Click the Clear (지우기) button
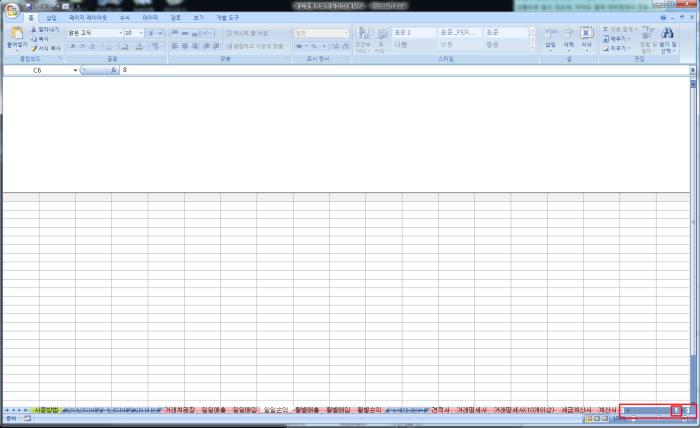The height and width of the screenshot is (428, 700). [615, 47]
